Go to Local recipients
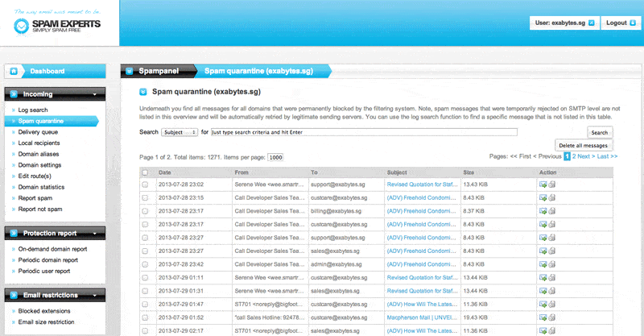Screen dimensions: 644x336 (x=39, y=143)
